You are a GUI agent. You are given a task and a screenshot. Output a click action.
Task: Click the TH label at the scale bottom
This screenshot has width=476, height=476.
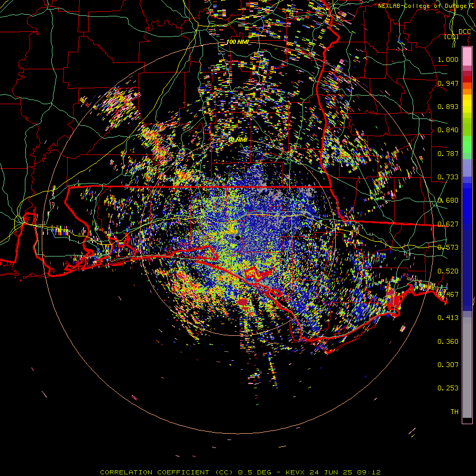tap(454, 412)
